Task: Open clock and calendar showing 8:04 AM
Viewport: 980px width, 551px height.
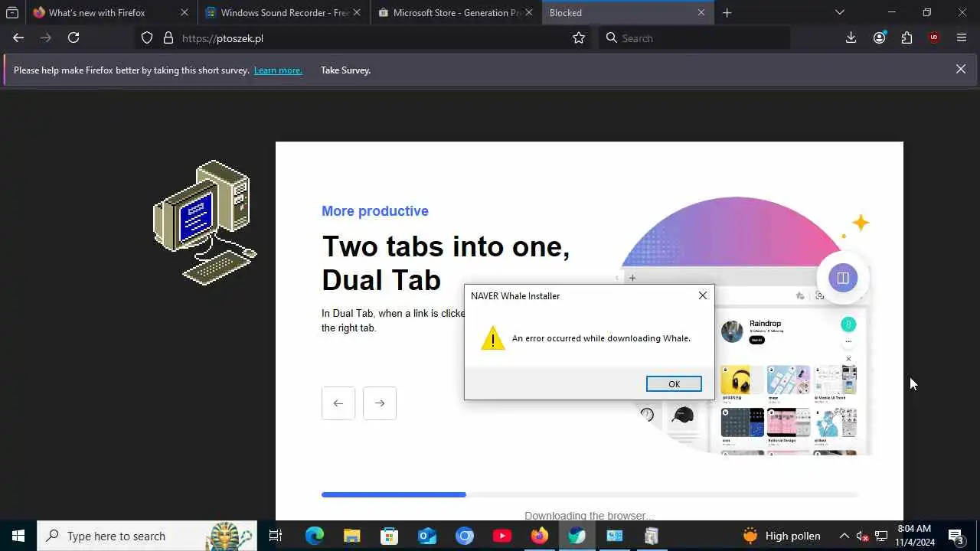Action: (915, 536)
